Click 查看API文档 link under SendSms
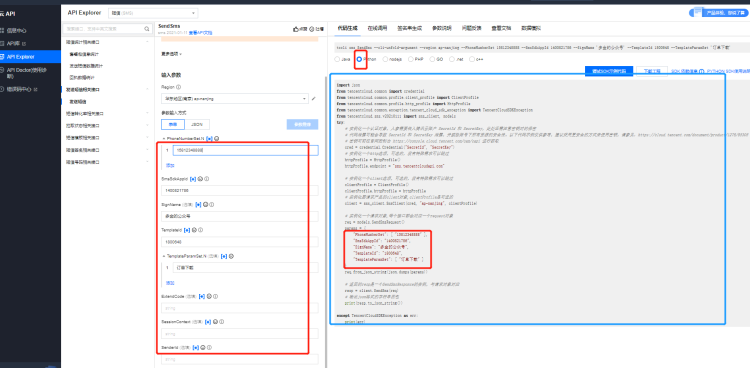Screen dimensions: 750x368 point(200,33)
